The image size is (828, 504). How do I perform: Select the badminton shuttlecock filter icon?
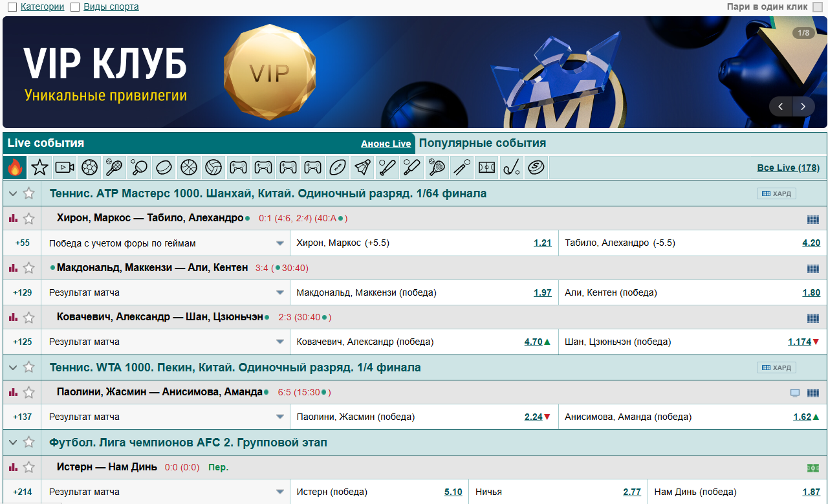pyautogui.click(x=362, y=168)
